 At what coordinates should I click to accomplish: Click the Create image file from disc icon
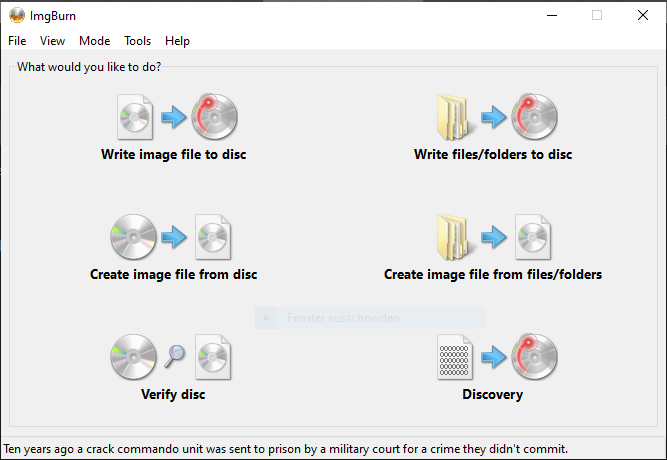tap(171, 237)
